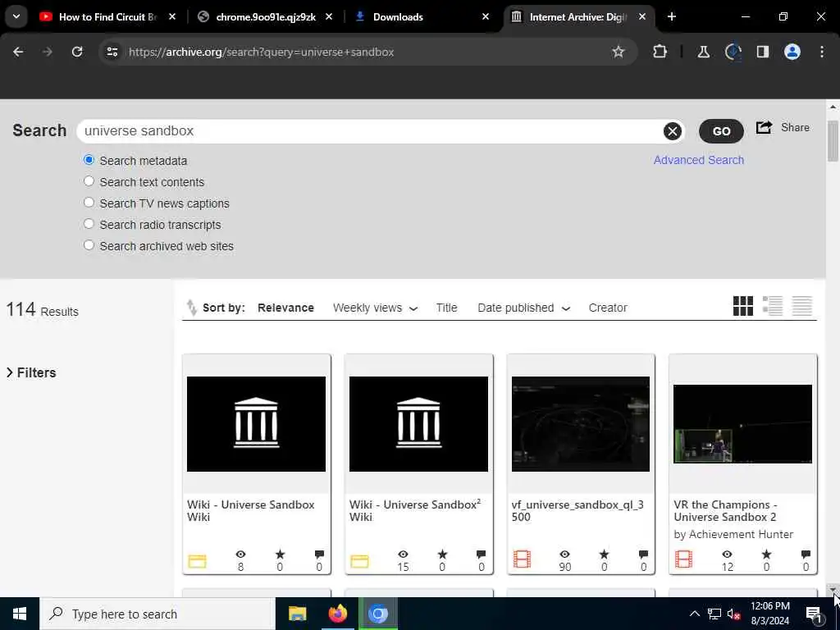
Task: Click the scrollbar up arrow
Action: pyautogui.click(x=833, y=106)
